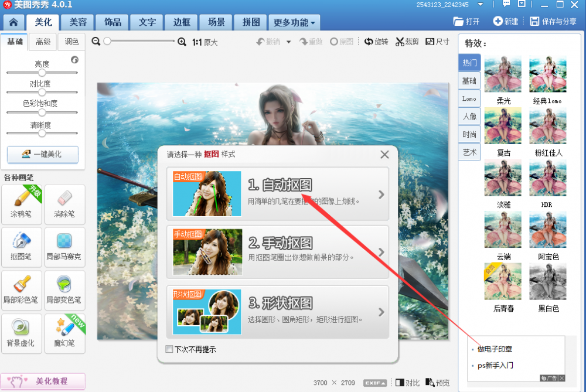The height and width of the screenshot is (392, 586).
Task: Apply the 经典lomo effect thumbnail
Action: [x=548, y=74]
